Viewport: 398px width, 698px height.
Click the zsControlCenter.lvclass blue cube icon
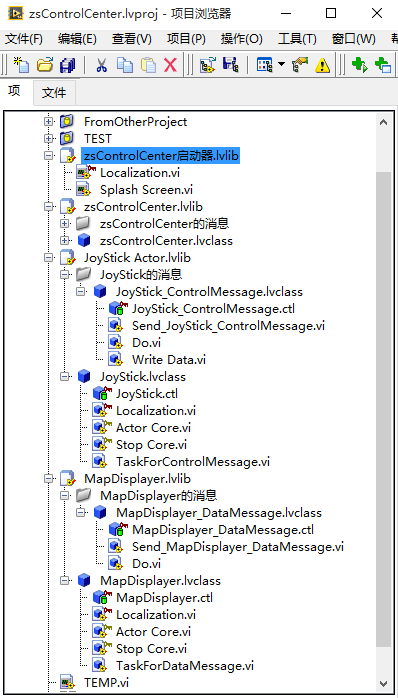pyautogui.click(x=84, y=241)
